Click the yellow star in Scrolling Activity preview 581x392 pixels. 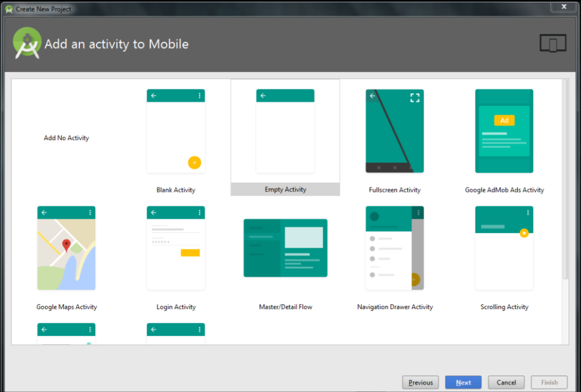[x=524, y=233]
